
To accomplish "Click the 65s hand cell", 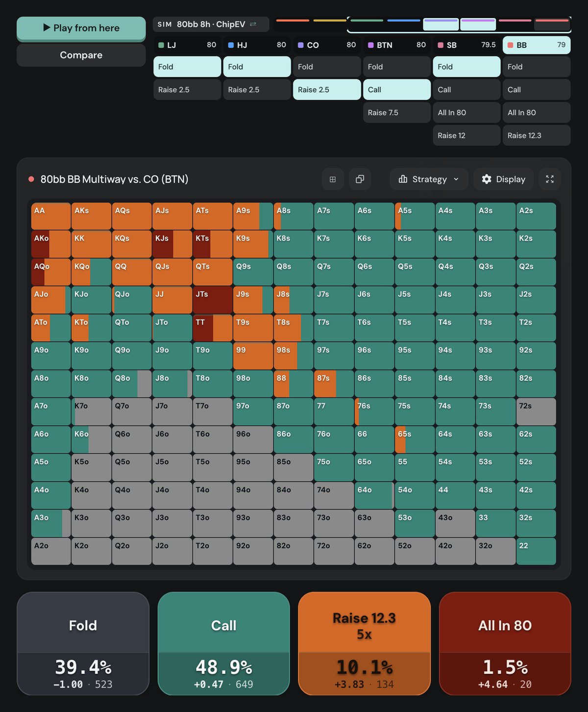I will coord(415,440).
